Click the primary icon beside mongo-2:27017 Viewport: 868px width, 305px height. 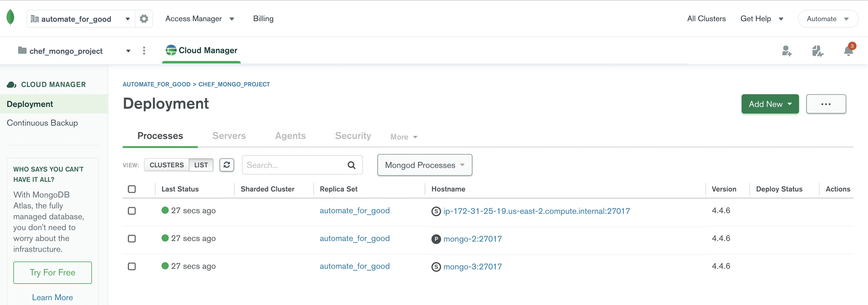click(436, 239)
